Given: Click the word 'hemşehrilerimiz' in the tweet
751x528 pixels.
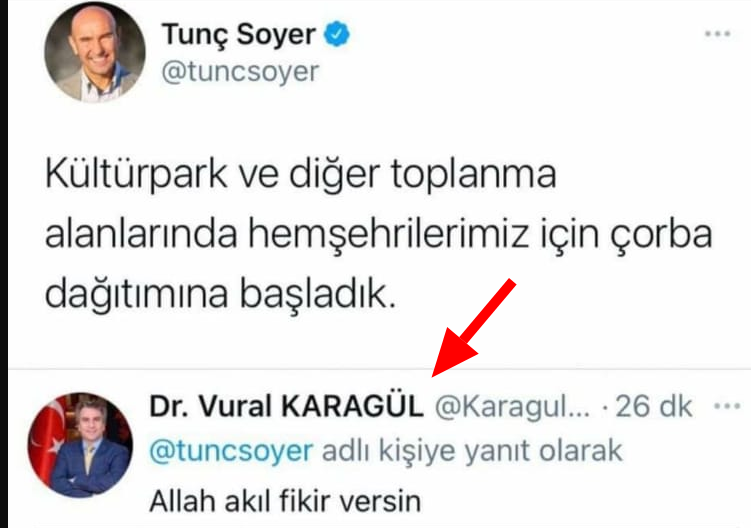Looking at the screenshot, I should click(388, 235).
